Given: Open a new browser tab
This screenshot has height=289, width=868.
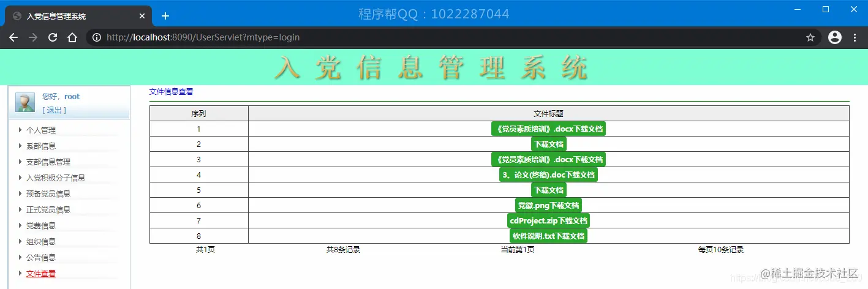Looking at the screenshot, I should [x=165, y=16].
